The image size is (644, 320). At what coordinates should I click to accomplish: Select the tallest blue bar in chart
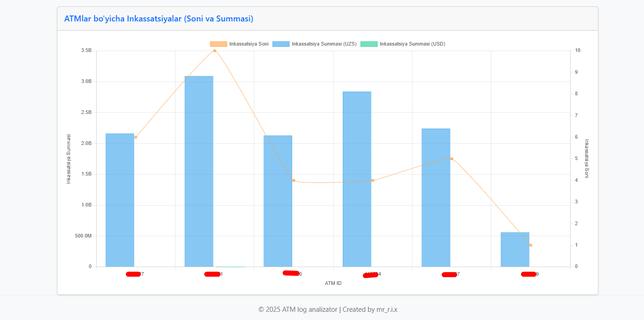click(x=199, y=171)
